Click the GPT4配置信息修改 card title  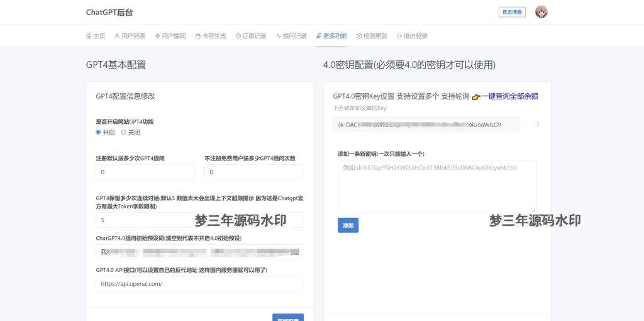click(x=125, y=96)
